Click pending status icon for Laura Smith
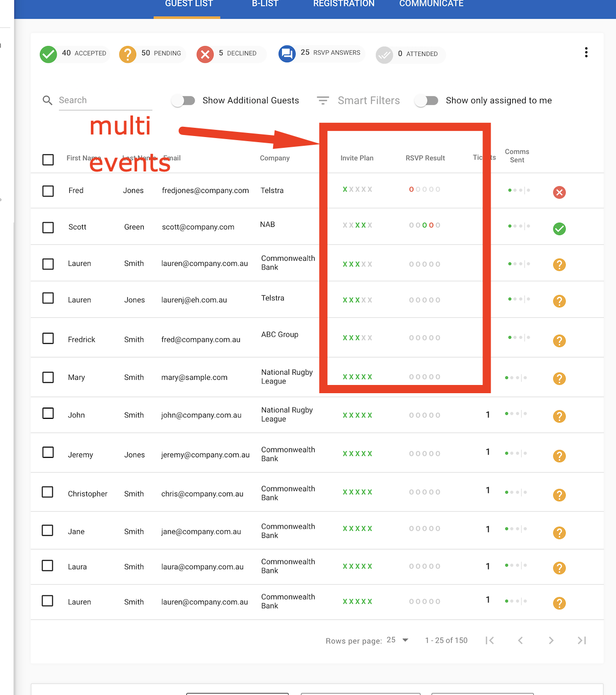The height and width of the screenshot is (695, 616). pyautogui.click(x=560, y=568)
